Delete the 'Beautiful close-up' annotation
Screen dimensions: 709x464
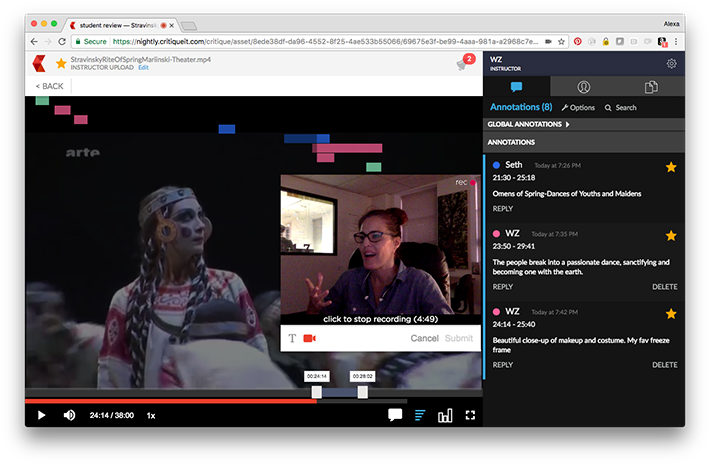point(664,365)
